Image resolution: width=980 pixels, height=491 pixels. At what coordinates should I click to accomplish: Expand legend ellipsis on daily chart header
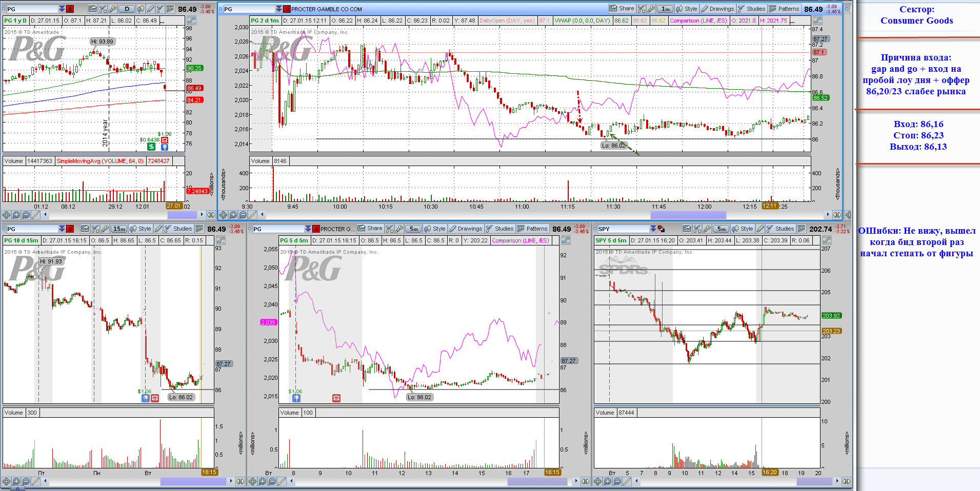point(162,21)
